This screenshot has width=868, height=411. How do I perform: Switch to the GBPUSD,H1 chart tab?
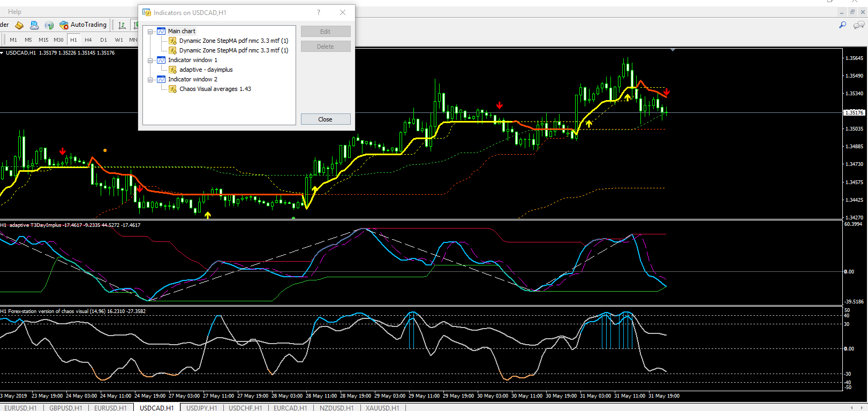[x=66, y=408]
